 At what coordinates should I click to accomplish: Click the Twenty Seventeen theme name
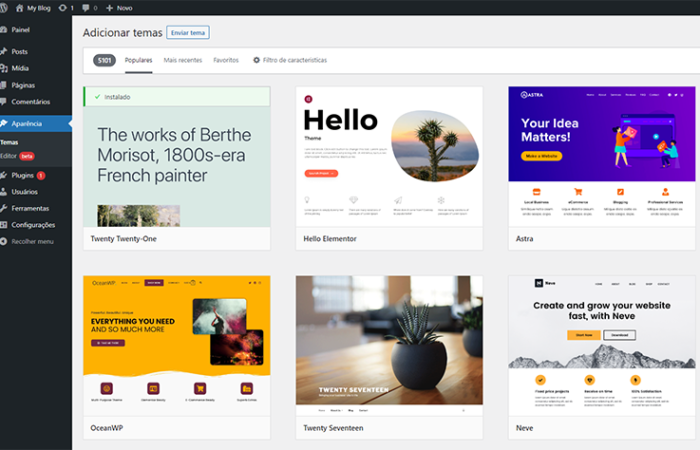pos(333,428)
